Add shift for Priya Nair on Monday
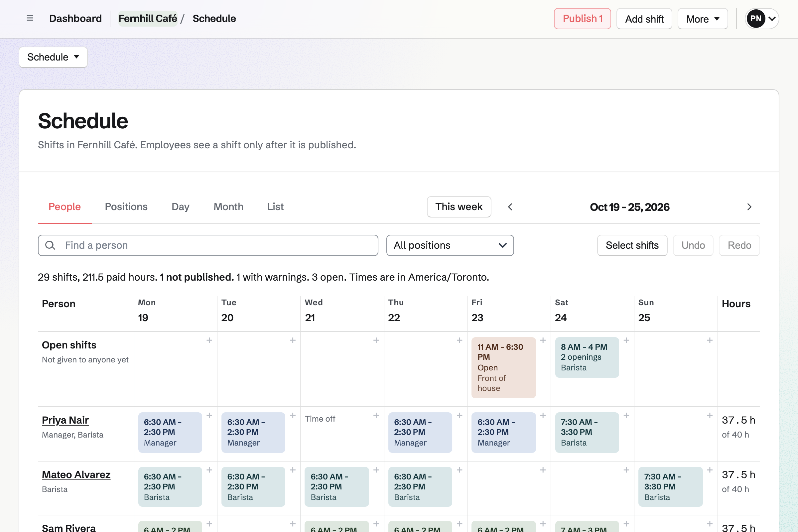This screenshot has height=532, width=798. [x=209, y=416]
